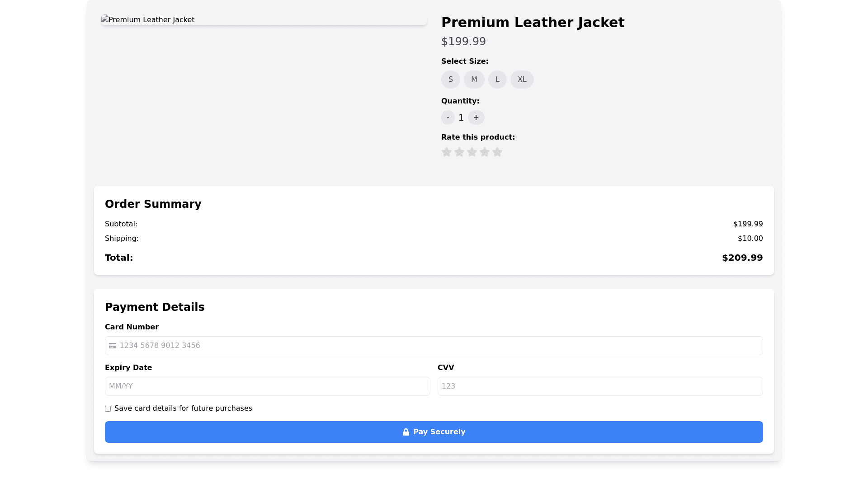Decrease quantity with minus button
The image size is (868, 488).
(x=448, y=117)
